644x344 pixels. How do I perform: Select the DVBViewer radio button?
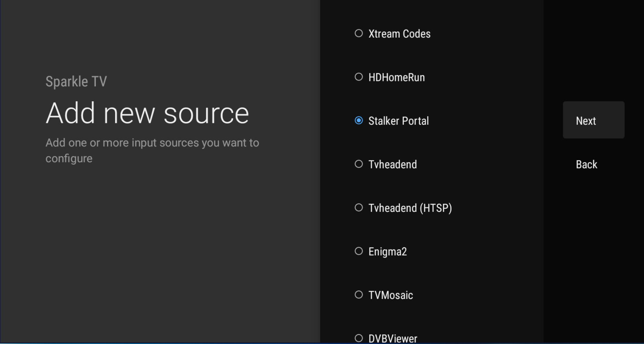tap(359, 338)
